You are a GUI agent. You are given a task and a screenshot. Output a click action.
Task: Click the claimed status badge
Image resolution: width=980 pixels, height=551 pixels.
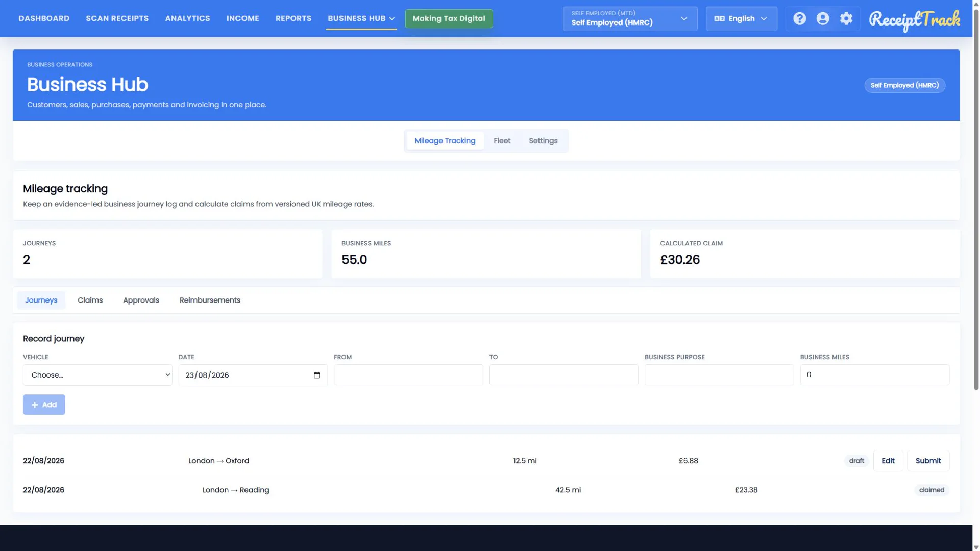tap(932, 490)
